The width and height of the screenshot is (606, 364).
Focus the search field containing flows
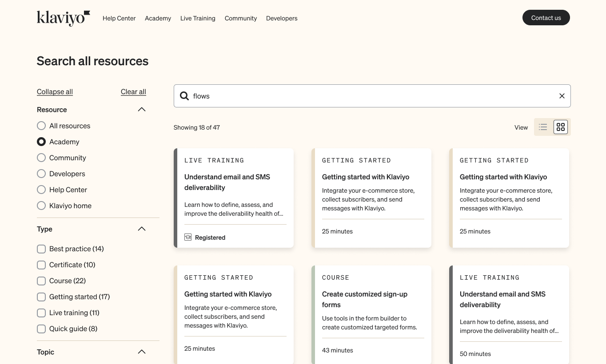(372, 96)
